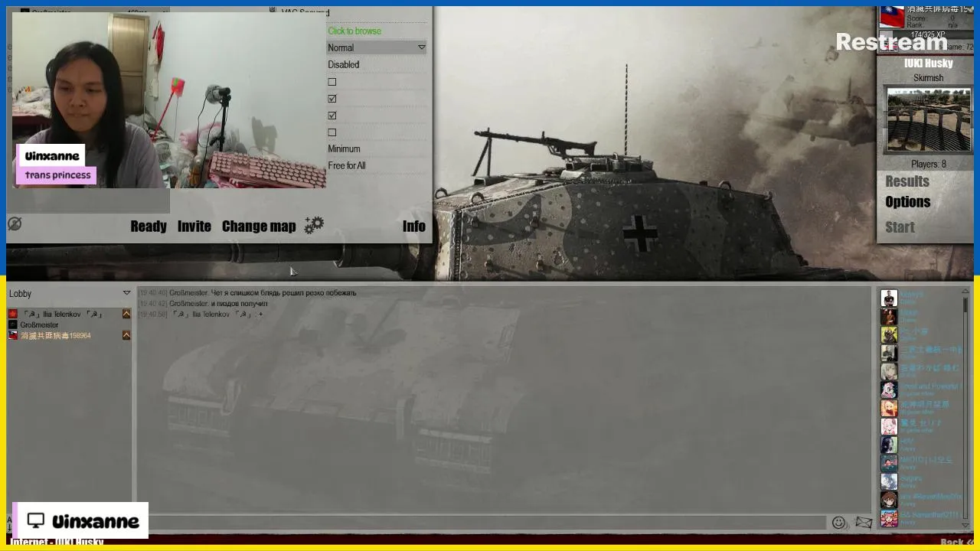Image resolution: width=980 pixels, height=551 pixels.
Task: Click the Invite button
Action: (194, 226)
